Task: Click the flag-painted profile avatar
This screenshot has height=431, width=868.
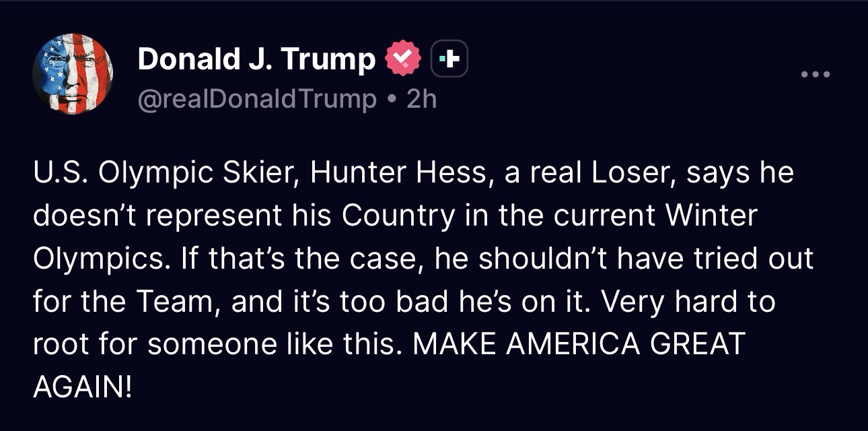Action: (x=73, y=74)
